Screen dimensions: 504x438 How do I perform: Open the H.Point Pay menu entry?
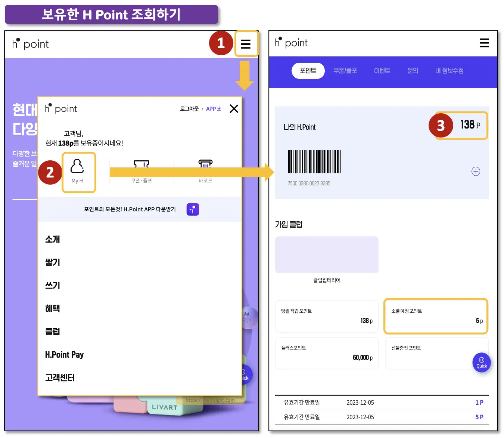pyautogui.click(x=64, y=354)
